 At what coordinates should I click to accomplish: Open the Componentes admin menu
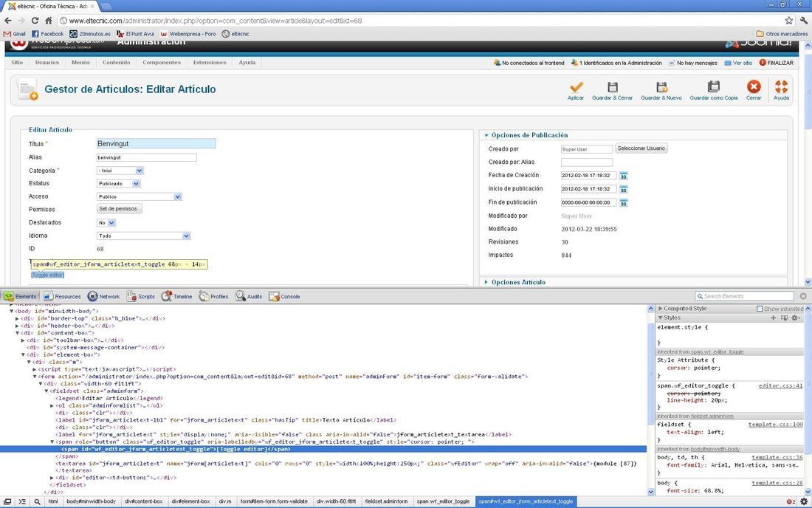pyautogui.click(x=162, y=63)
